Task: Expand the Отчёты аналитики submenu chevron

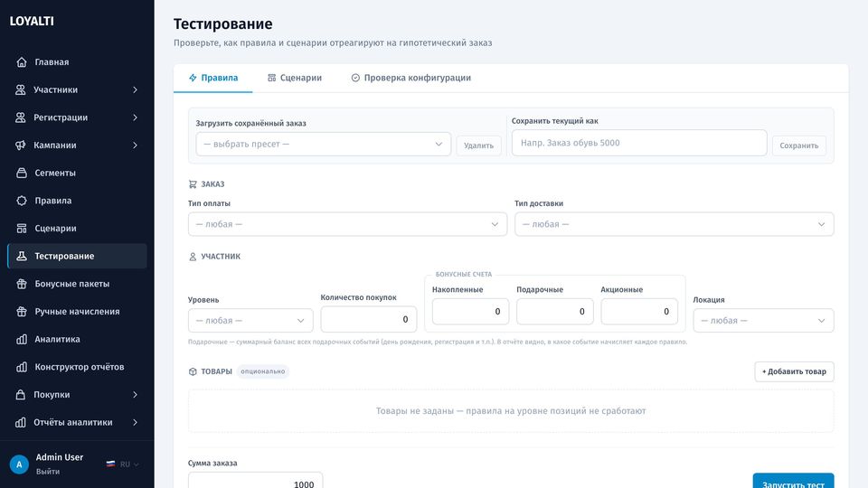Action: [135, 422]
